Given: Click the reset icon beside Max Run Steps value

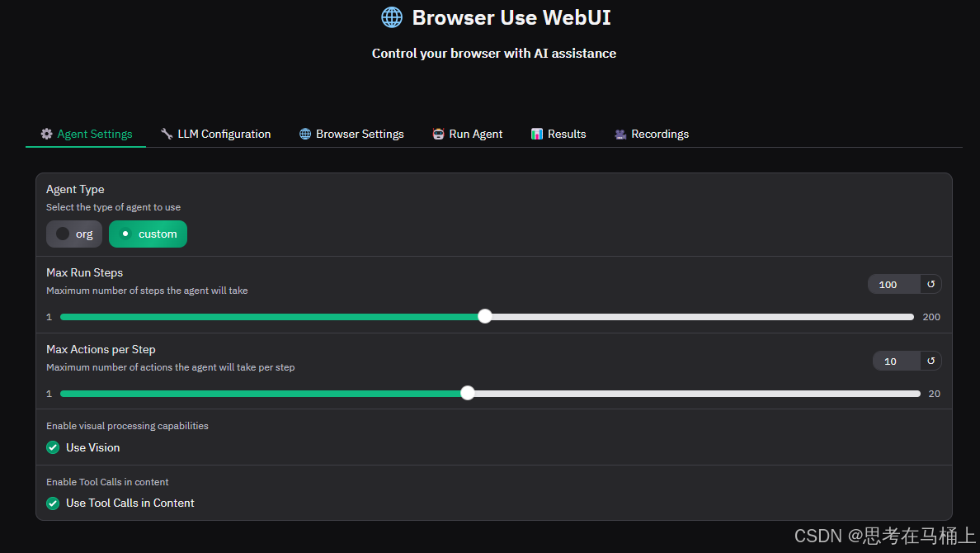Looking at the screenshot, I should coord(931,283).
